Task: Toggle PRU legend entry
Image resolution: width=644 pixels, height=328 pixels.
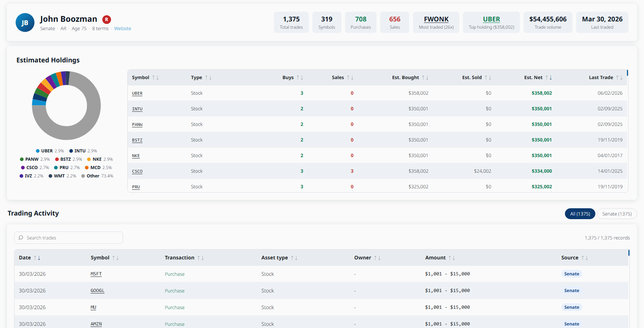Action: pyautogui.click(x=67, y=168)
